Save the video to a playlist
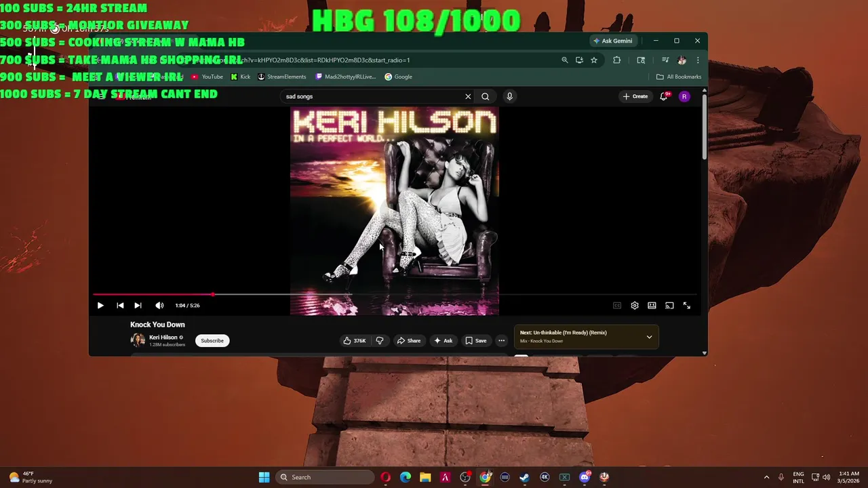868x488 pixels. click(x=476, y=341)
